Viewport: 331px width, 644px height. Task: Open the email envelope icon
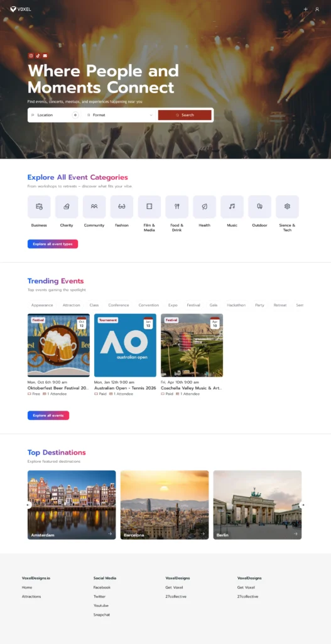point(45,56)
